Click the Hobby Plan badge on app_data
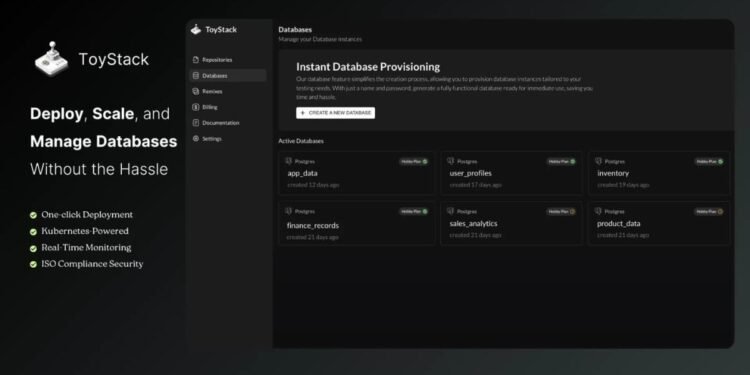This screenshot has height=375, width=750. coord(414,162)
